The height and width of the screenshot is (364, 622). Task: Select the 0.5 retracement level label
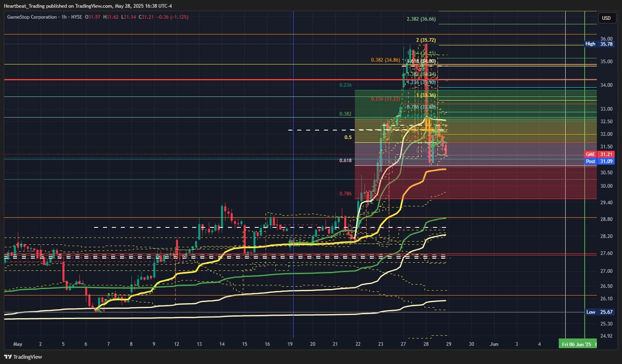click(348, 137)
